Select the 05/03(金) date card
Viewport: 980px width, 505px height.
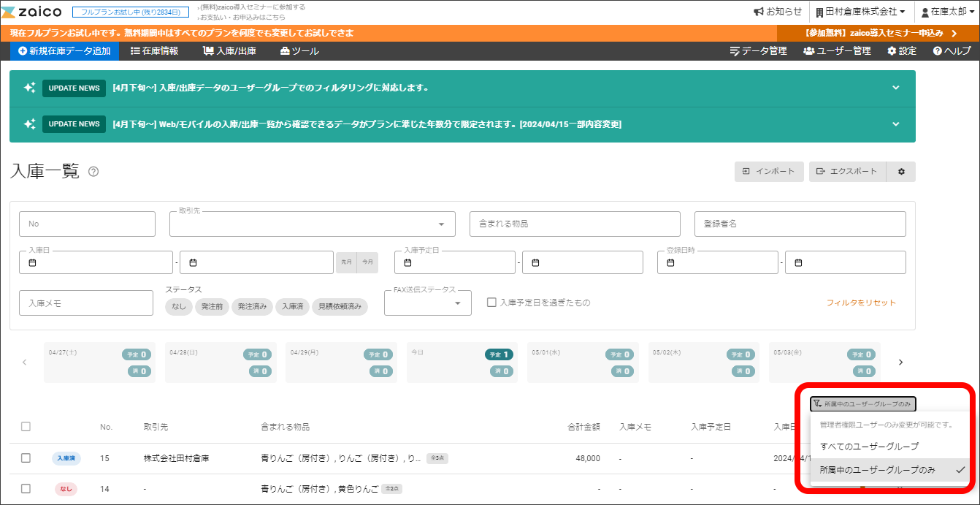tap(824, 362)
